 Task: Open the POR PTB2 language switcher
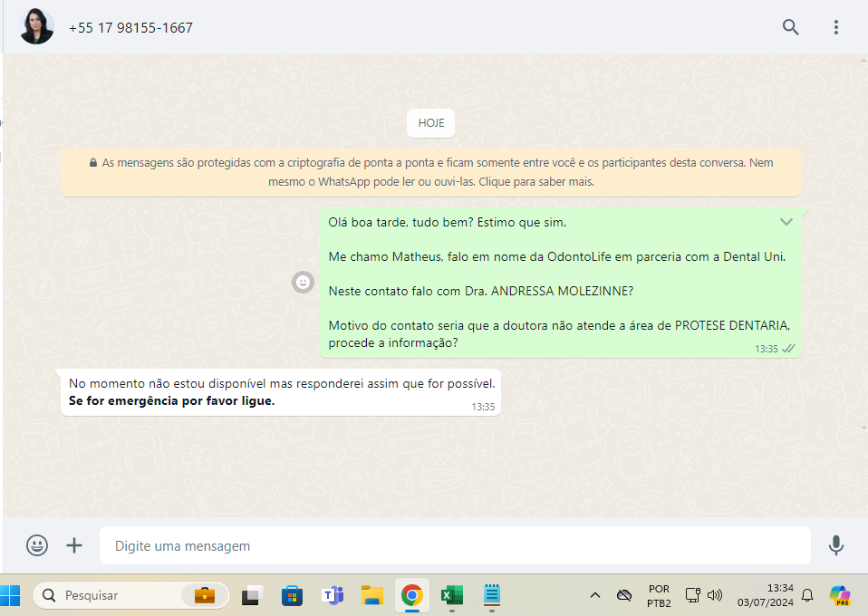[659, 595]
